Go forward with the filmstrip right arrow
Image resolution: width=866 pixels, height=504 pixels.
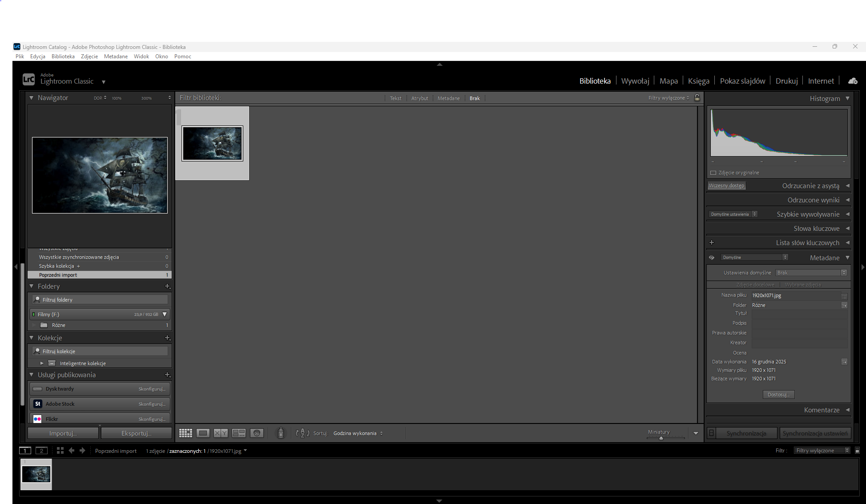coord(82,451)
